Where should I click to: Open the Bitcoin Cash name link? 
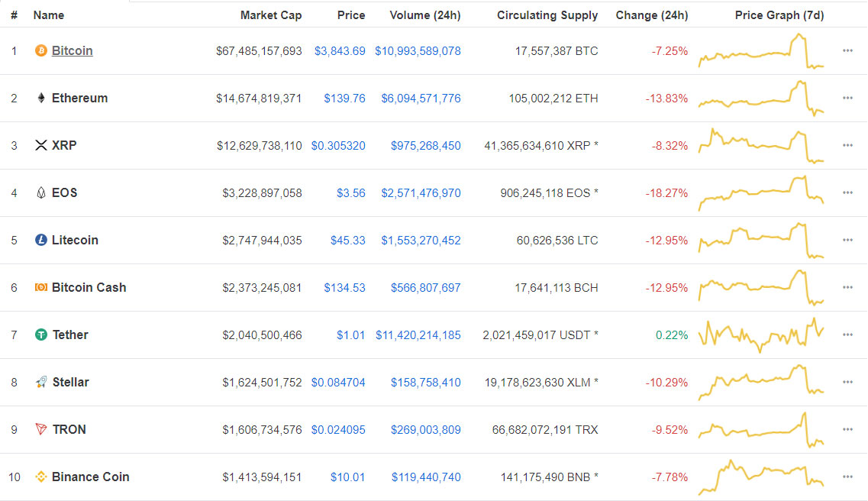(x=89, y=287)
